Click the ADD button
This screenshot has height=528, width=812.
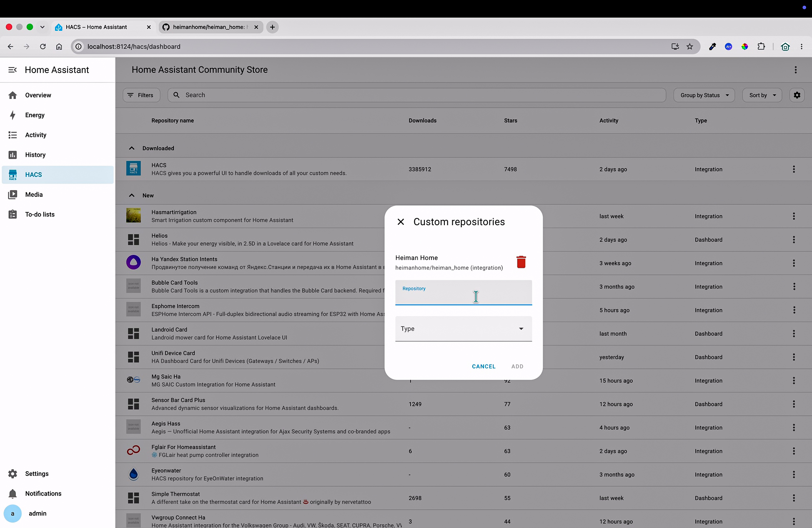click(517, 366)
